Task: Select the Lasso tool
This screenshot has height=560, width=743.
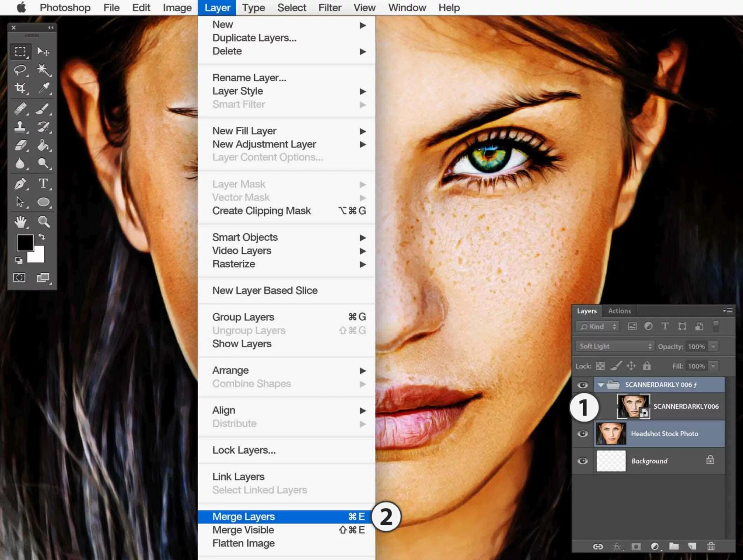Action: tap(20, 69)
